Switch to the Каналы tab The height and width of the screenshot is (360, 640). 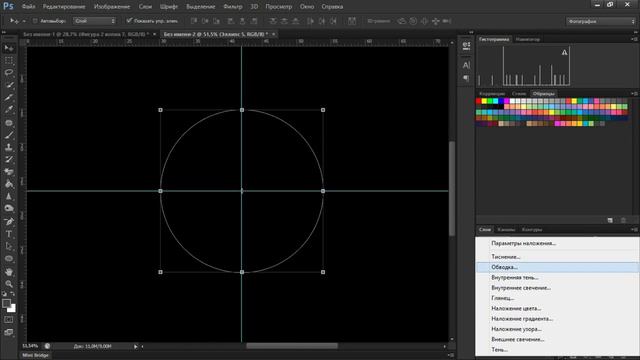(x=506, y=229)
